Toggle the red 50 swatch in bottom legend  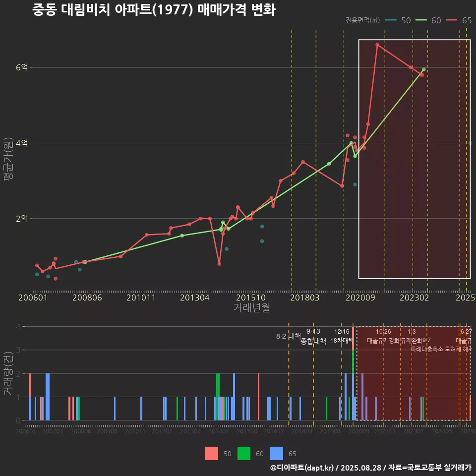(211, 453)
